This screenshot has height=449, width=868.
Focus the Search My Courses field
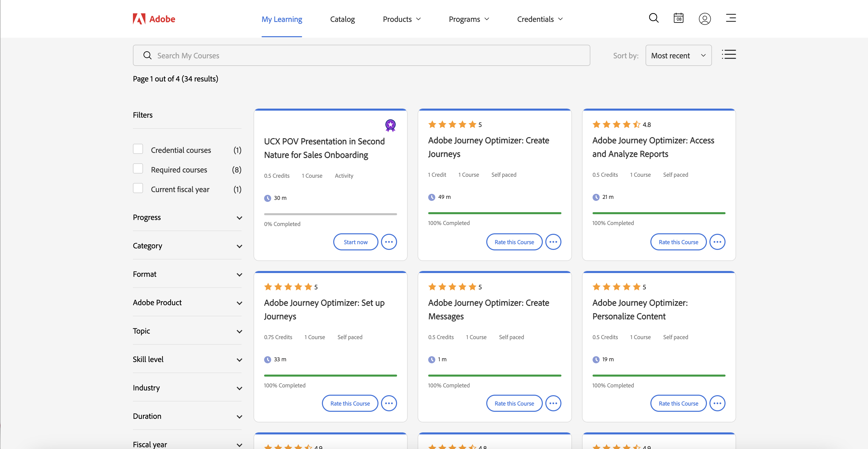tap(361, 55)
